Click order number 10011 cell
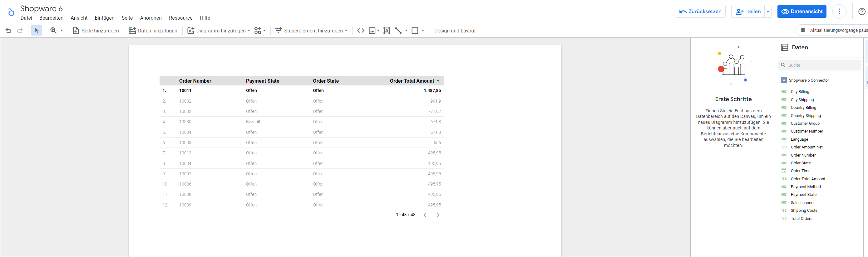The image size is (868, 257). 185,90
